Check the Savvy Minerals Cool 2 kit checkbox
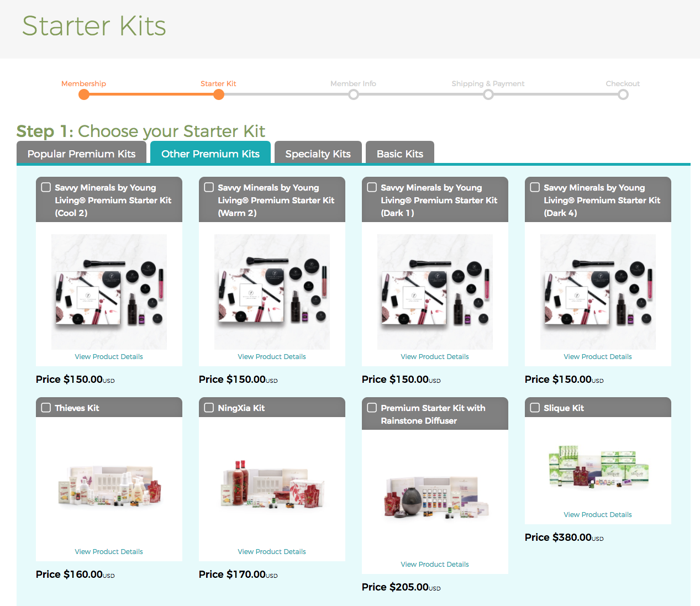The height and width of the screenshot is (606, 700). pyautogui.click(x=46, y=187)
